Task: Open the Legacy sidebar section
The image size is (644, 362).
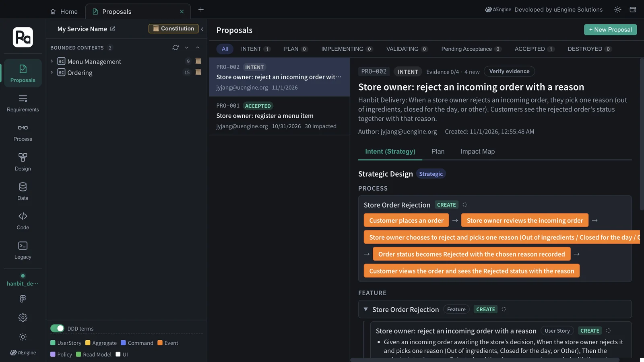Action: 23,250
